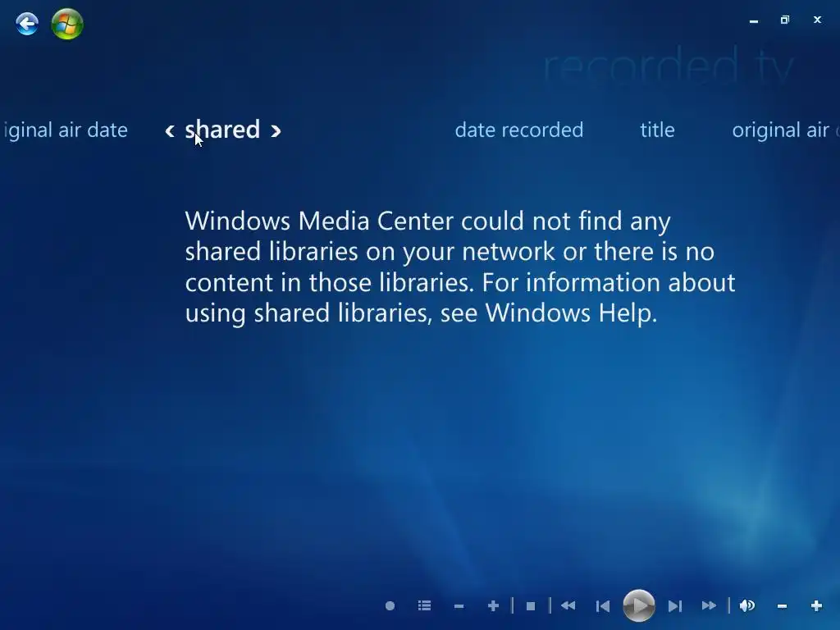Select original air date on the right
This screenshot has width=840, height=630.
point(785,130)
